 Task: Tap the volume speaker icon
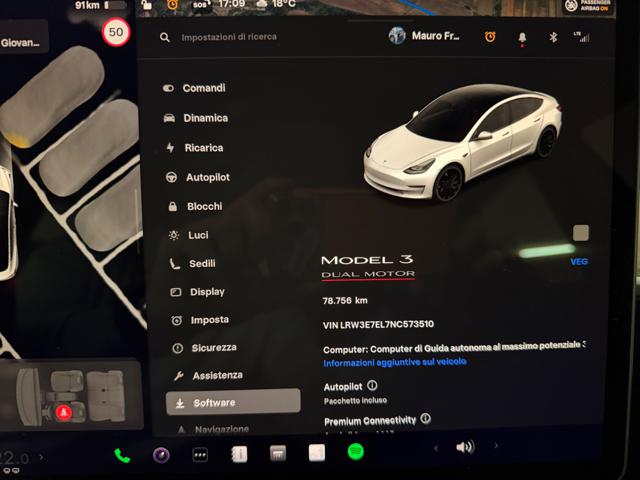(x=465, y=447)
